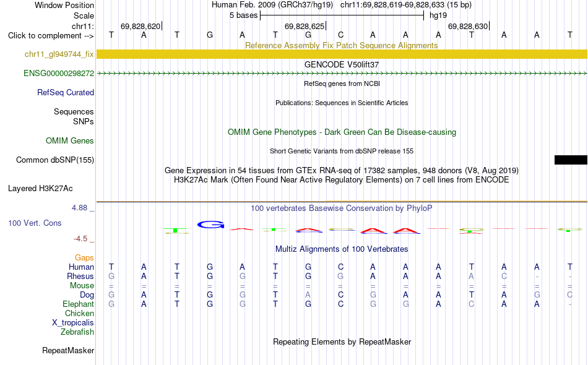The image size is (588, 365).
Task: Click the GTEx Gene Expression track title
Action: click(342, 171)
